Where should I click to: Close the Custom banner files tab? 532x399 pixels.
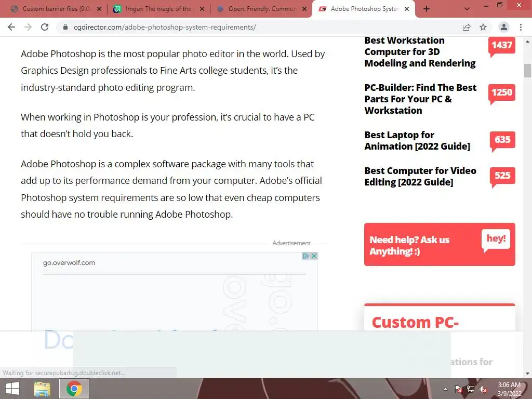(x=99, y=9)
